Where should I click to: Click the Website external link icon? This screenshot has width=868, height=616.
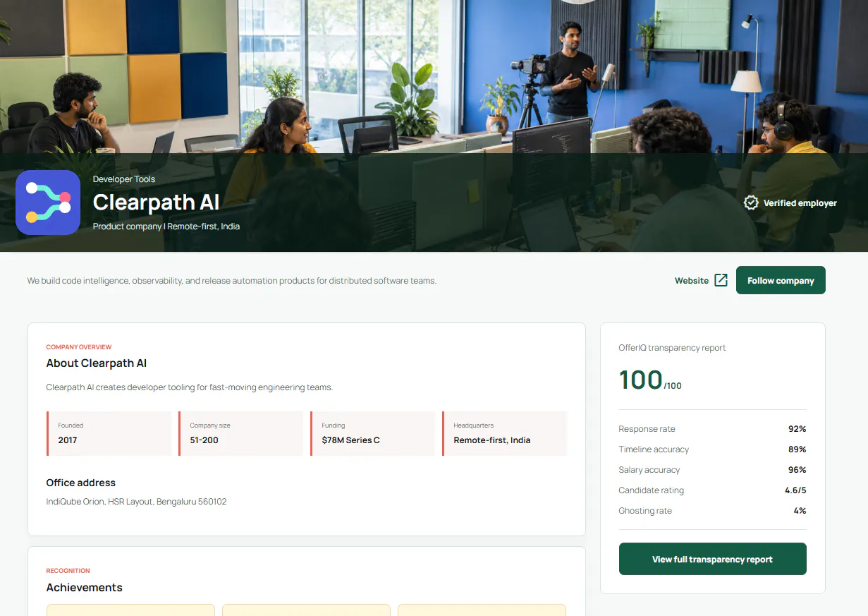tap(721, 280)
